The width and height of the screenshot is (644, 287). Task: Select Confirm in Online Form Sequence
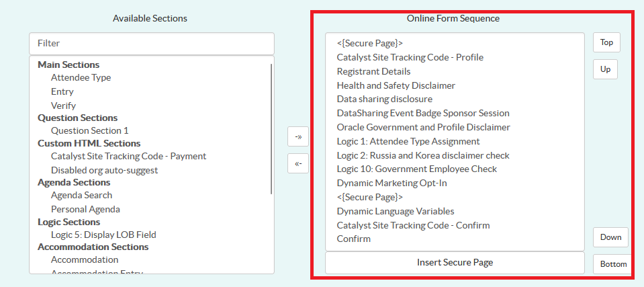[x=353, y=239]
